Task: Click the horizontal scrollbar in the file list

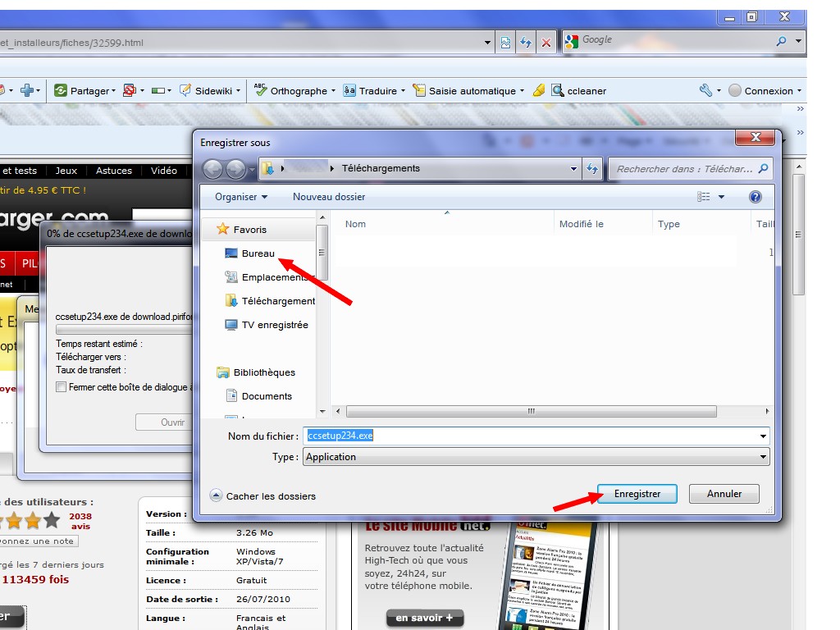Action: (x=531, y=412)
